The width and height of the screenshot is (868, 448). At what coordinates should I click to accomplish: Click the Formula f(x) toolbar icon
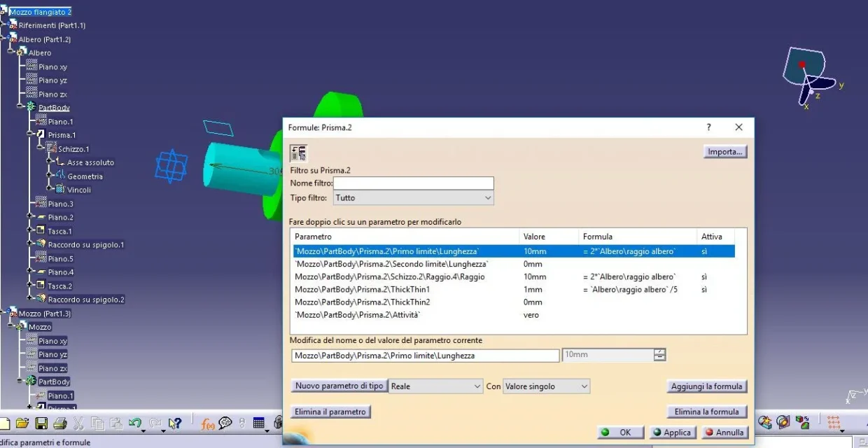click(x=208, y=423)
